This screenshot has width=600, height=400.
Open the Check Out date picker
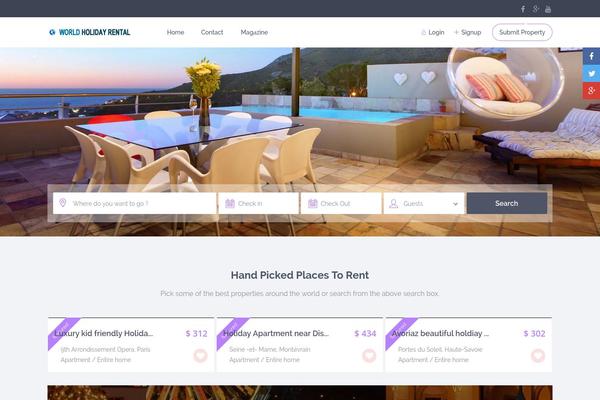click(341, 203)
